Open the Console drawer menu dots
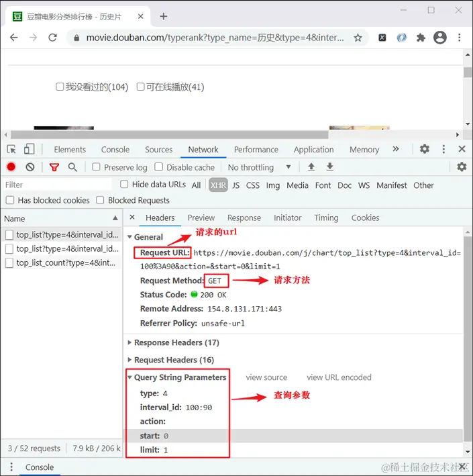The image size is (473, 476). point(11,467)
